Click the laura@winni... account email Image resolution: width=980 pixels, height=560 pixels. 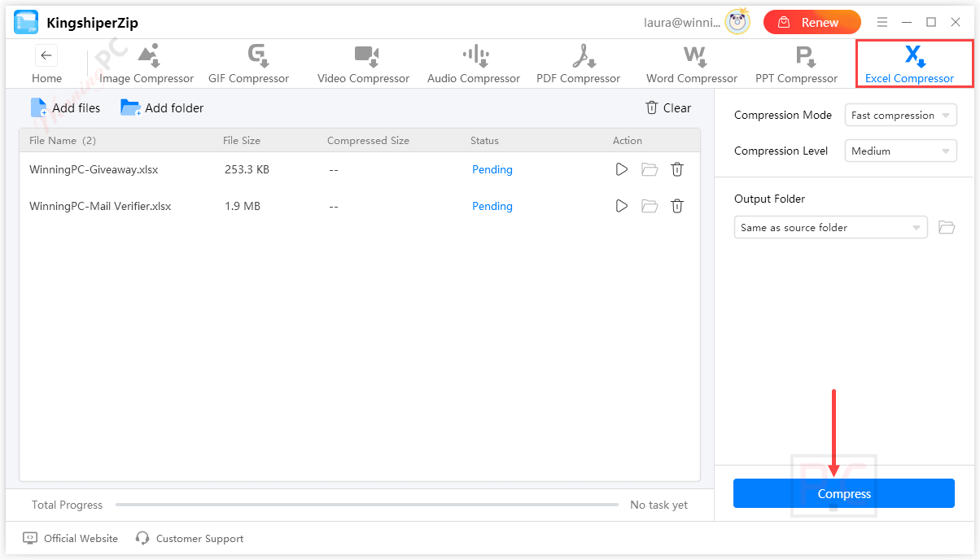tap(682, 23)
